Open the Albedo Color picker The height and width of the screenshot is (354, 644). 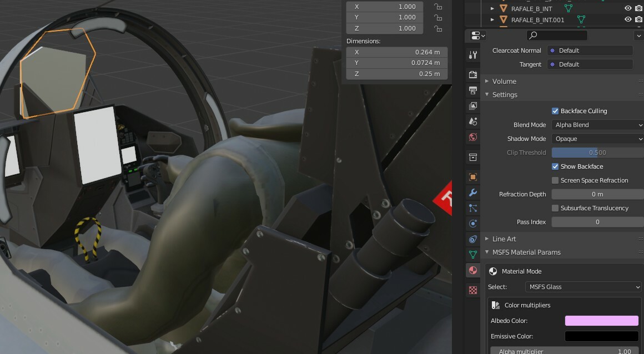pyautogui.click(x=602, y=321)
